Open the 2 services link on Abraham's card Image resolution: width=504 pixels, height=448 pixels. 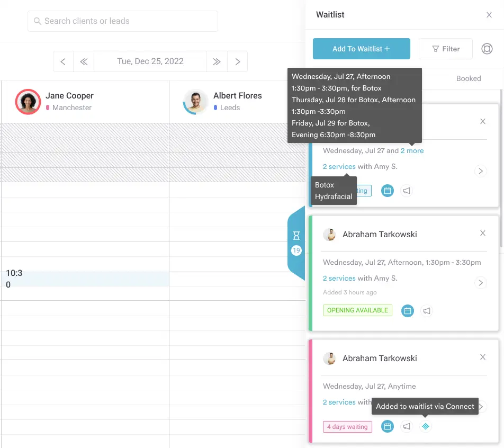339,278
